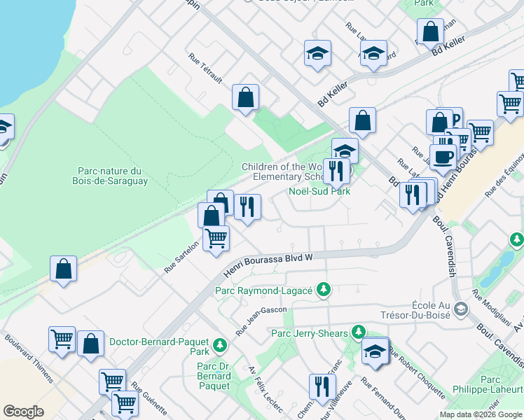Click the Parc-nature du Bois-de-Saraguay label
524x420 pixels.
[110, 176]
